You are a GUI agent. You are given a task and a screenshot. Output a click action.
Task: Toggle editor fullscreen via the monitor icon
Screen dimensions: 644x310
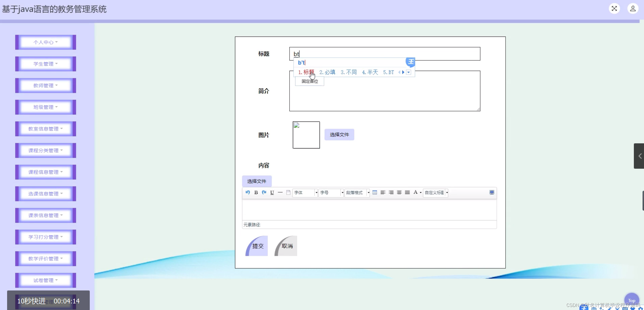click(x=492, y=192)
